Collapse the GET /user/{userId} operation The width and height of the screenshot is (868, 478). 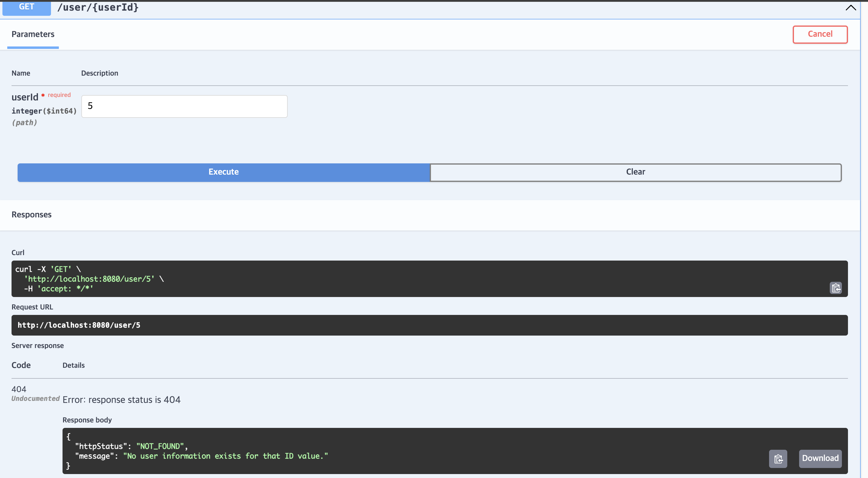coord(850,8)
